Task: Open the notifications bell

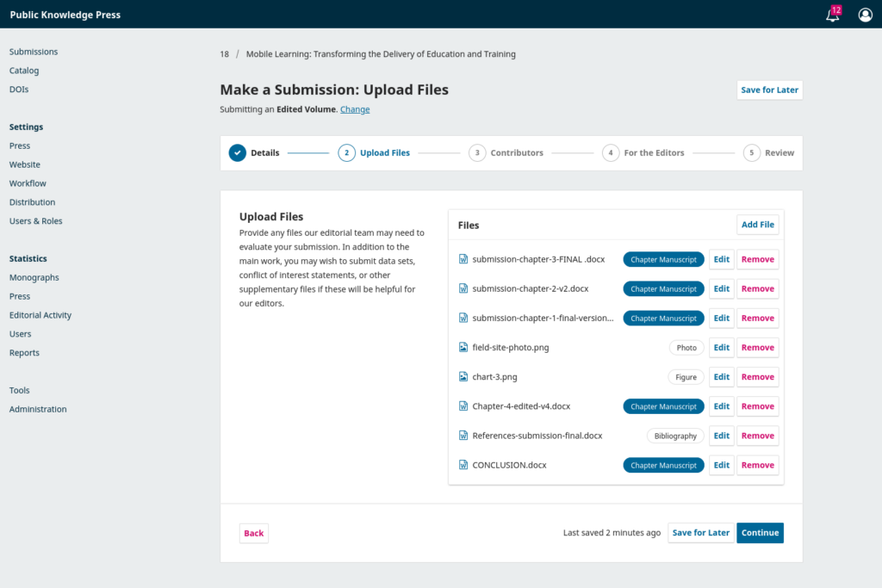Action: [830, 15]
